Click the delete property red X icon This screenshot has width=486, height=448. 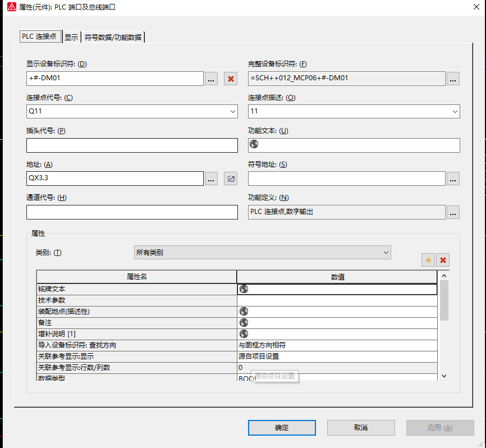[x=443, y=260]
